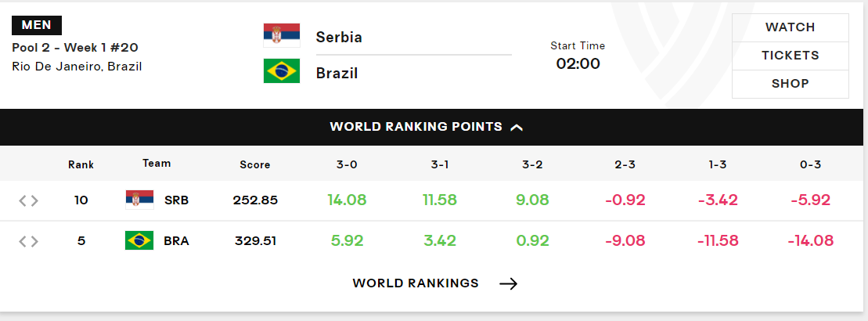
Task: Click BRA's -14.08 points for 0-3
Action: tap(810, 241)
